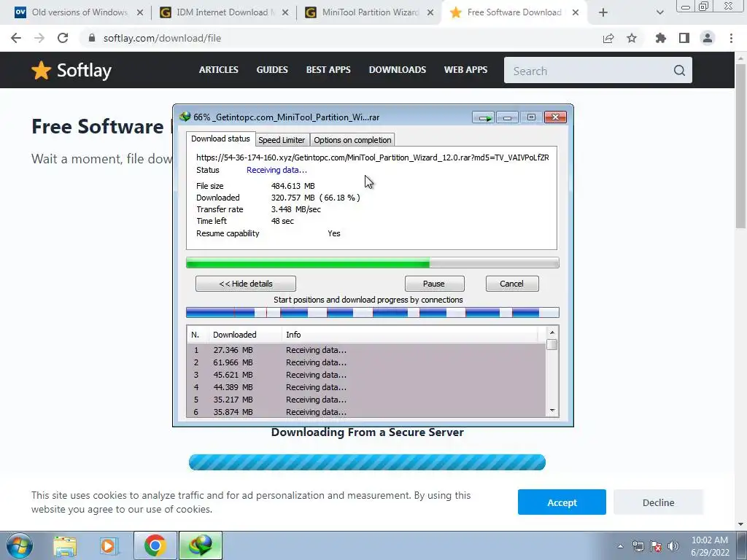Click the download URL text in IDM
This screenshot has height=560, width=747.
[x=373, y=157]
